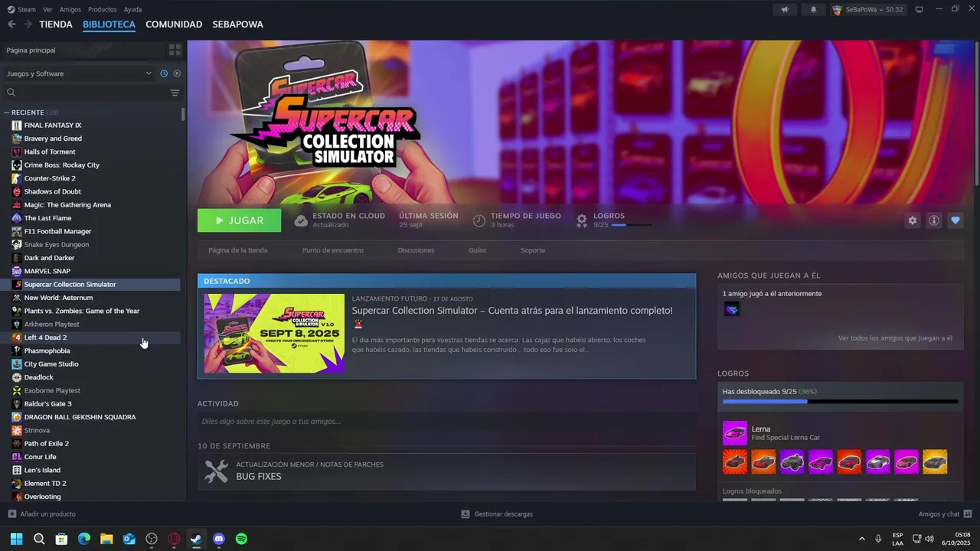Collapse the RECIENTE category
Screen dimensions: 980x551
[6, 112]
